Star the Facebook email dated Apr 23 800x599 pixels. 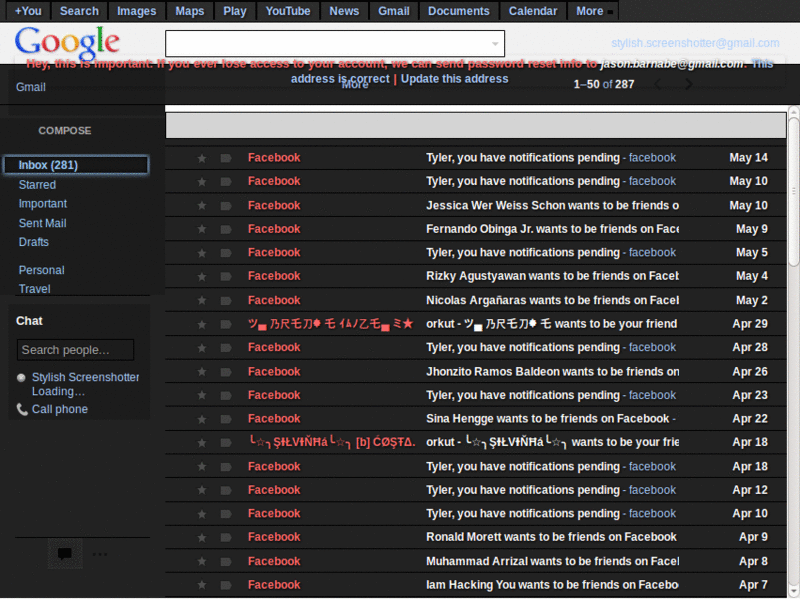(x=202, y=395)
